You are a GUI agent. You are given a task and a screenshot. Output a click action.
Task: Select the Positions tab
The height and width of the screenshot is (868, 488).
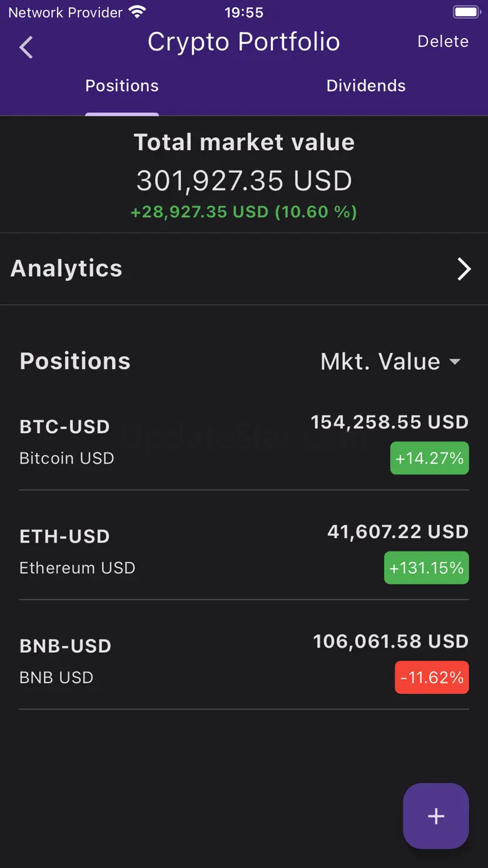coord(122,86)
